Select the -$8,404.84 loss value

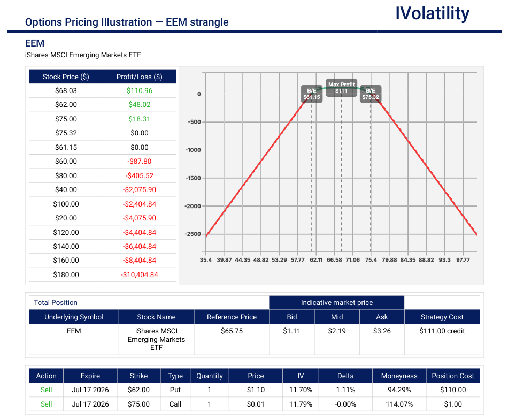tap(140, 260)
